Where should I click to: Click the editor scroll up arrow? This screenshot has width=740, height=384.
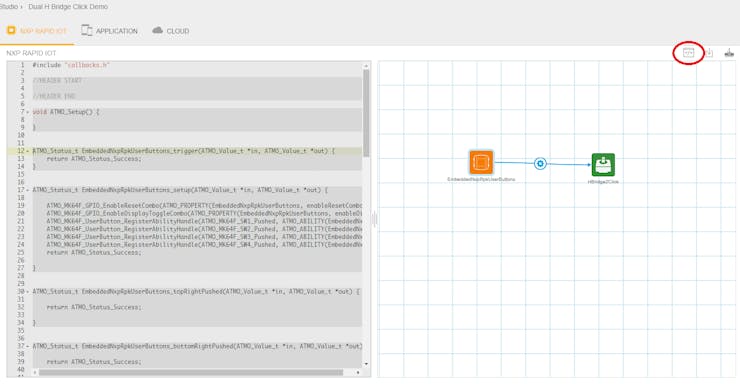click(366, 66)
